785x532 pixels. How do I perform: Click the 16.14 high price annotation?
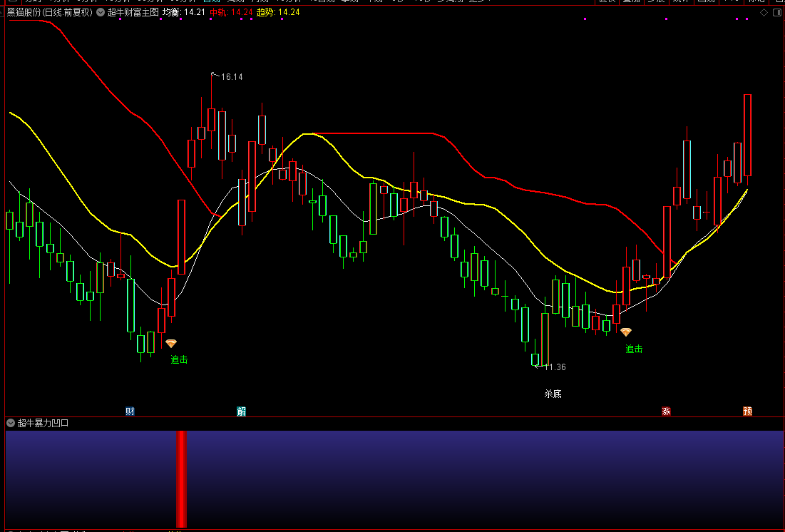click(232, 76)
